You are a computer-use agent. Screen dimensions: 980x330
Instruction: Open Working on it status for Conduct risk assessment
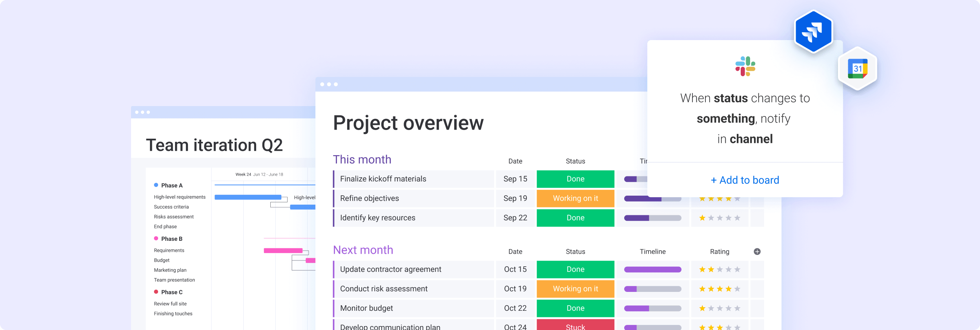576,289
